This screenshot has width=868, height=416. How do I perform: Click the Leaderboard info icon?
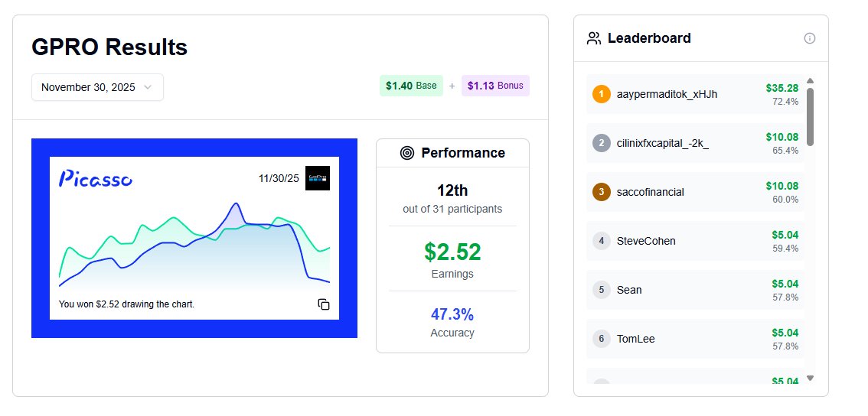point(809,38)
